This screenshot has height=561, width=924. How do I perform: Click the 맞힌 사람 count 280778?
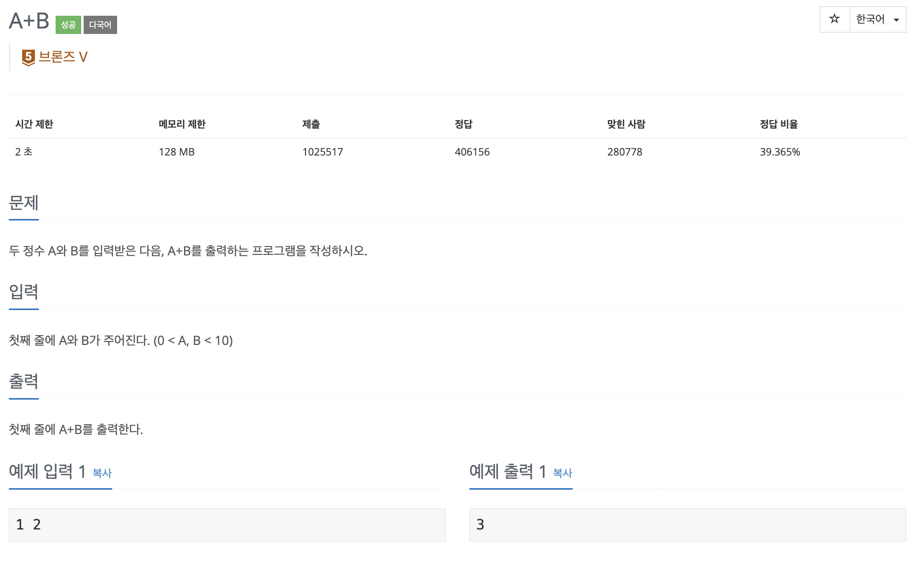(625, 152)
